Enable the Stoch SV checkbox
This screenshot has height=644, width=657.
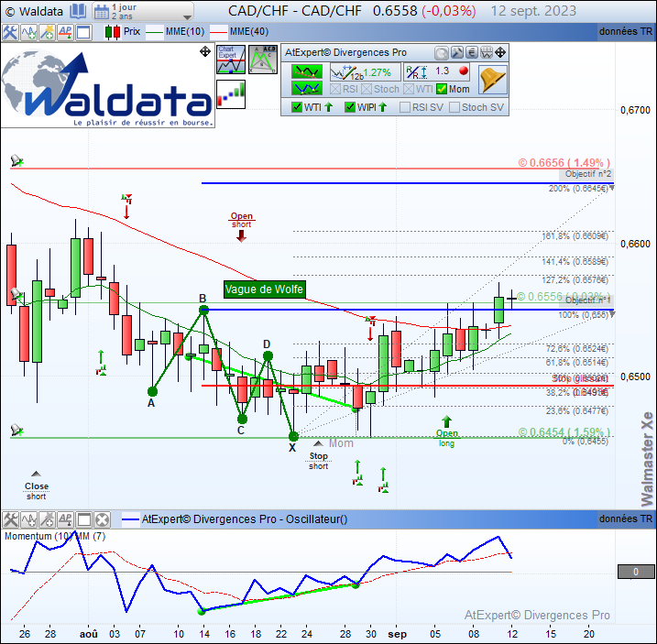pos(454,107)
